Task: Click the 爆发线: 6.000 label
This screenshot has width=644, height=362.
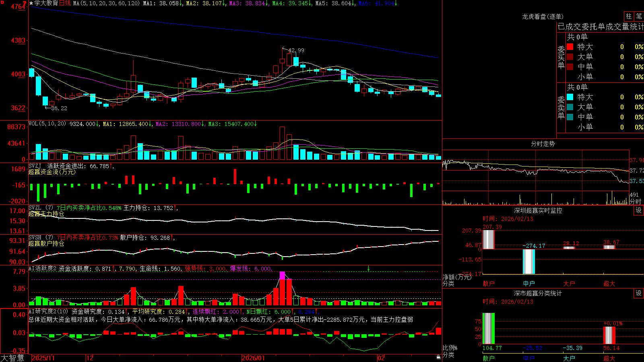Action: click(250, 269)
